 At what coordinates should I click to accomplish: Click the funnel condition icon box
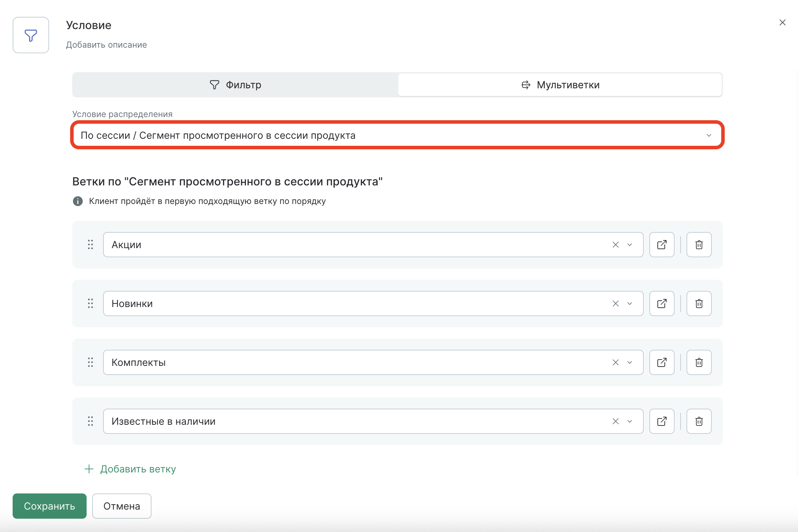tap(31, 35)
